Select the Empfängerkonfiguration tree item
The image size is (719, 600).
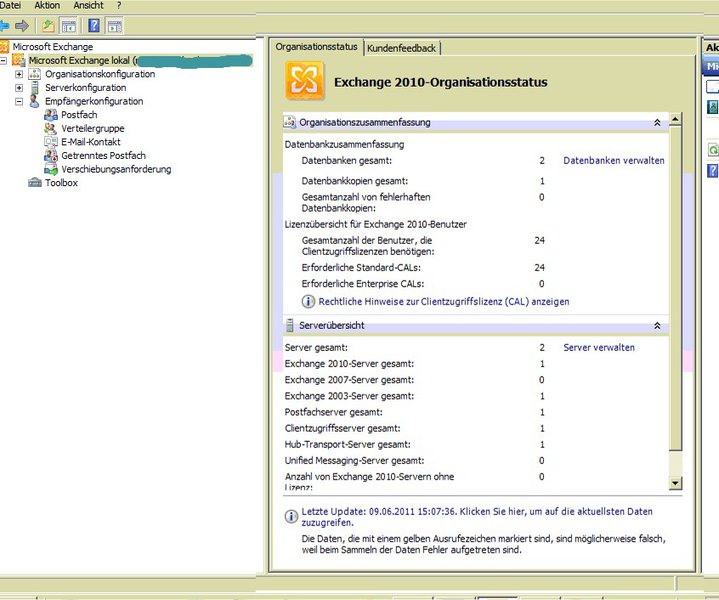coord(94,101)
